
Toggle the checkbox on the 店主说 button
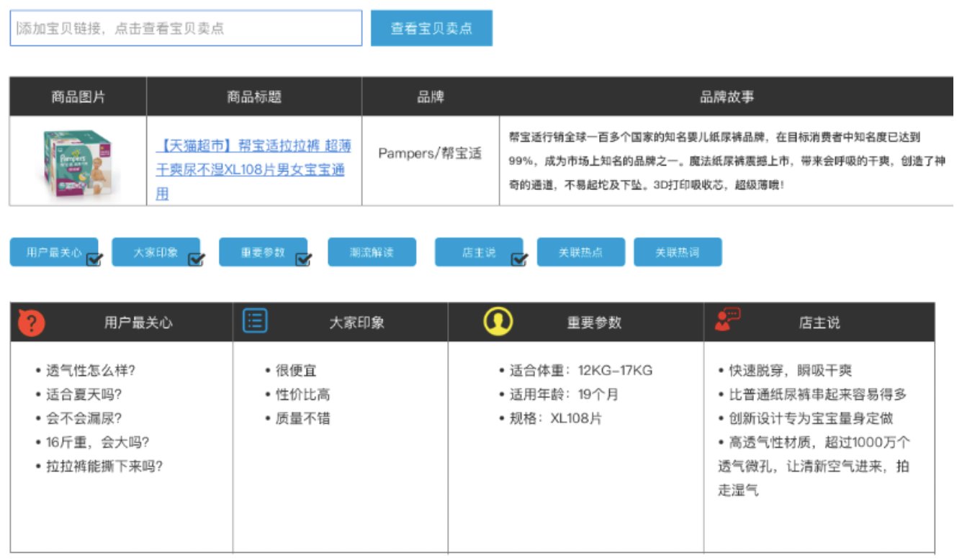[x=518, y=259]
